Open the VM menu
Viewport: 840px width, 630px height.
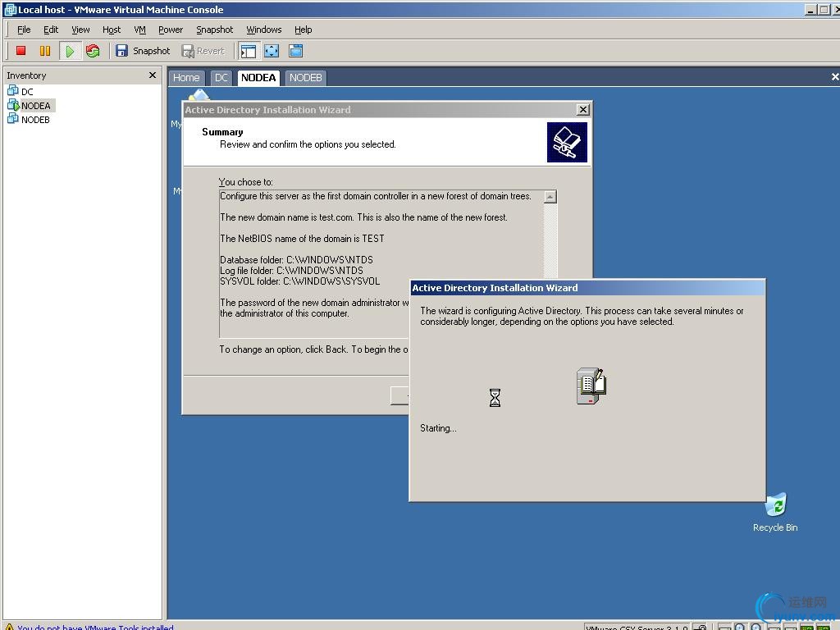tap(139, 30)
